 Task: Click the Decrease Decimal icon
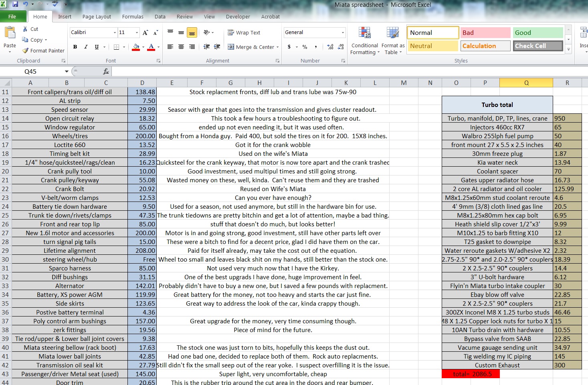341,47
